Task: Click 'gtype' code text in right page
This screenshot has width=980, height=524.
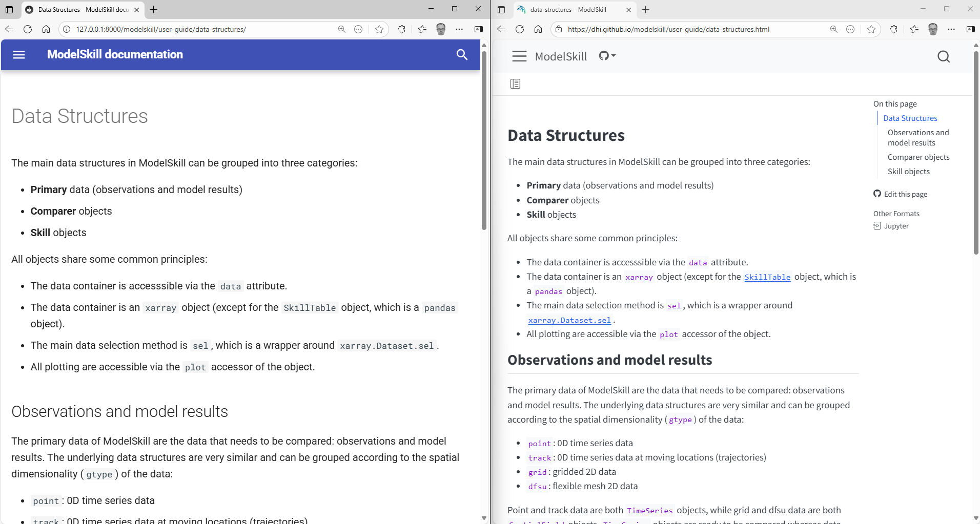Action: (x=680, y=420)
